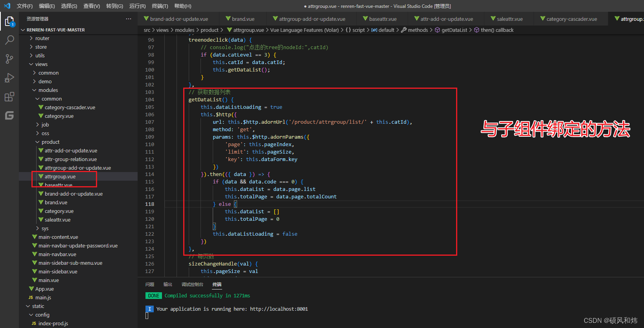The width and height of the screenshot is (644, 328).
Task: Click the default breadcrumb segment
Action: click(386, 30)
